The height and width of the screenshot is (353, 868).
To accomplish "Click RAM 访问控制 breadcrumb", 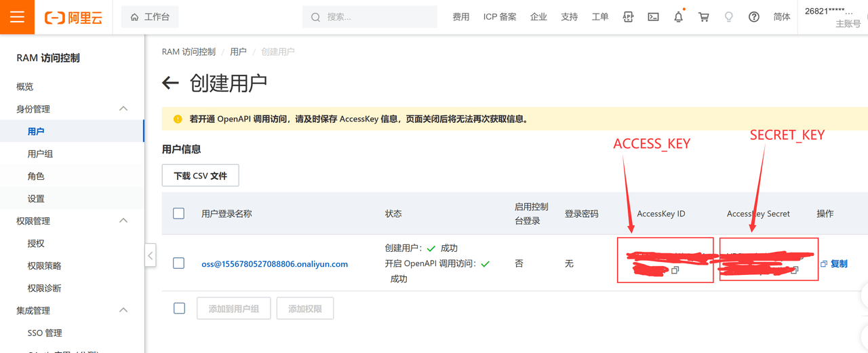I will 189,52.
